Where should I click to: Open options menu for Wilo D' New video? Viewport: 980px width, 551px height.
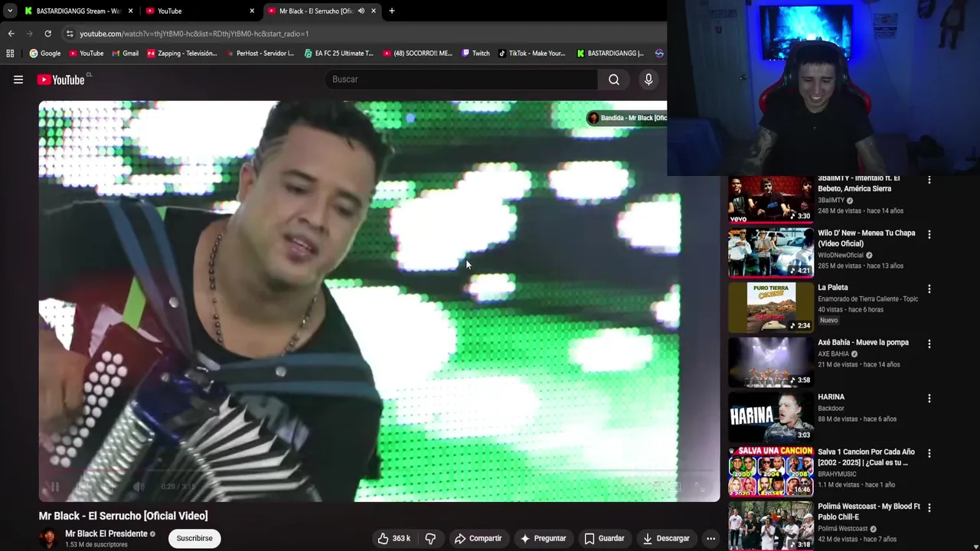(x=929, y=234)
